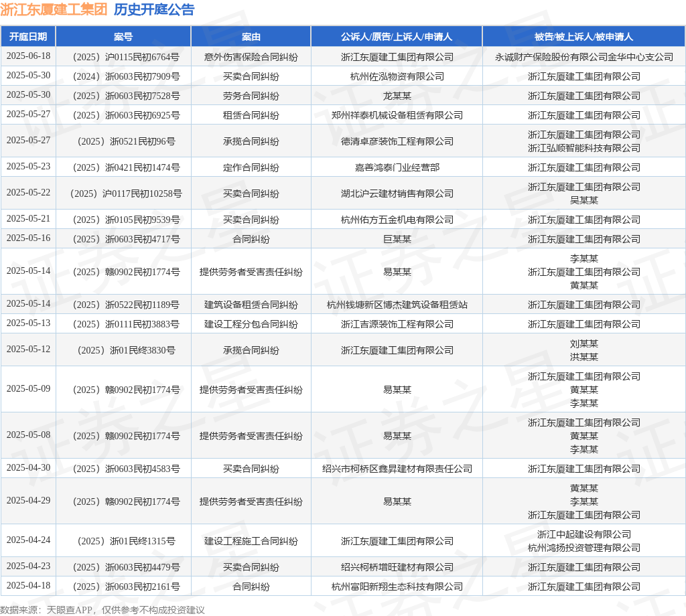The width and height of the screenshot is (686, 616).
Task: Click 意外伤害保险合同纠纷 cause cell
Action: (251, 57)
